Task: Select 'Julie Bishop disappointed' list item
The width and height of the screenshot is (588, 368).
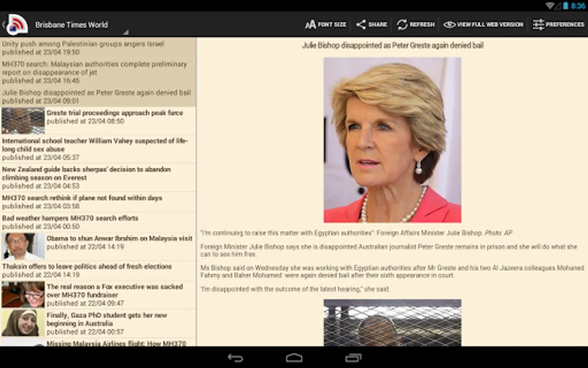Action: coord(98,96)
